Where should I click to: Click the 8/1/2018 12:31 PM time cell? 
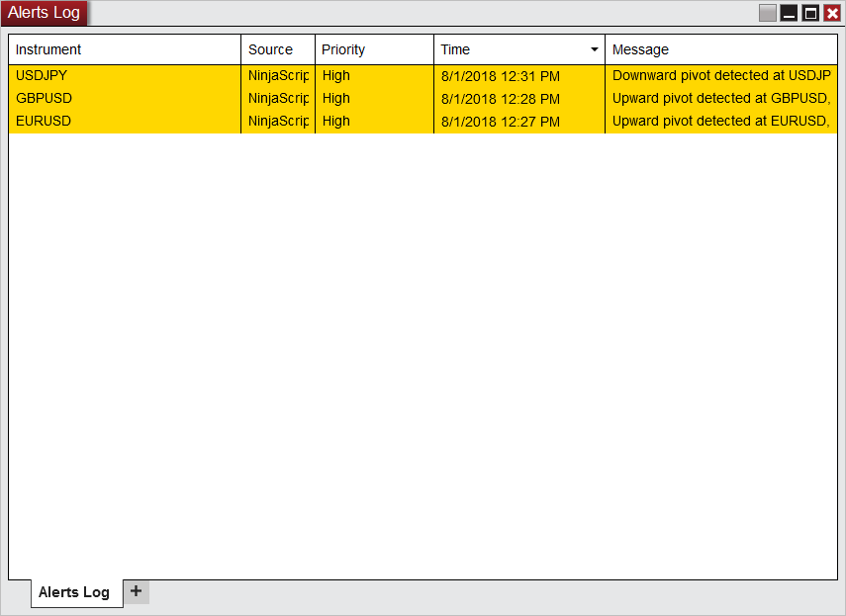click(519, 76)
